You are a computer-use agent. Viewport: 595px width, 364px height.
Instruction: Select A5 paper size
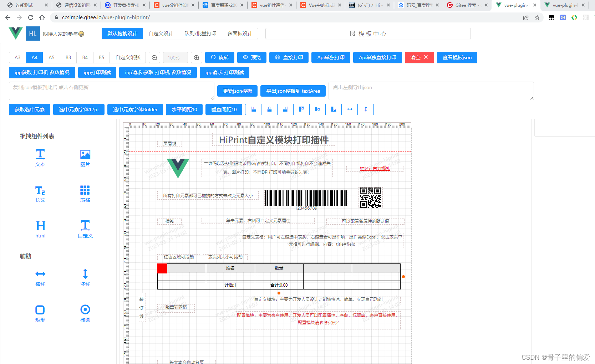52,57
